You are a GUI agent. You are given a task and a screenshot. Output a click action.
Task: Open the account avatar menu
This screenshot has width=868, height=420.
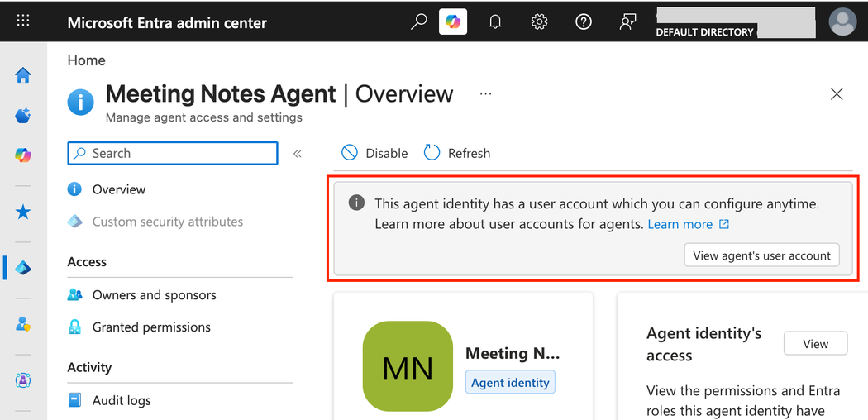tap(842, 22)
